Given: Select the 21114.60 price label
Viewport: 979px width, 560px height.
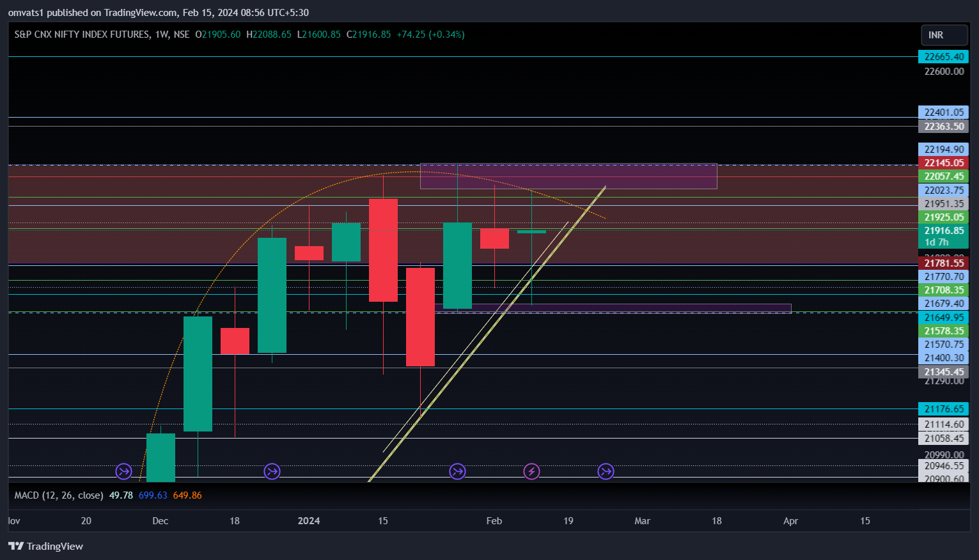Looking at the screenshot, I should 944,424.
